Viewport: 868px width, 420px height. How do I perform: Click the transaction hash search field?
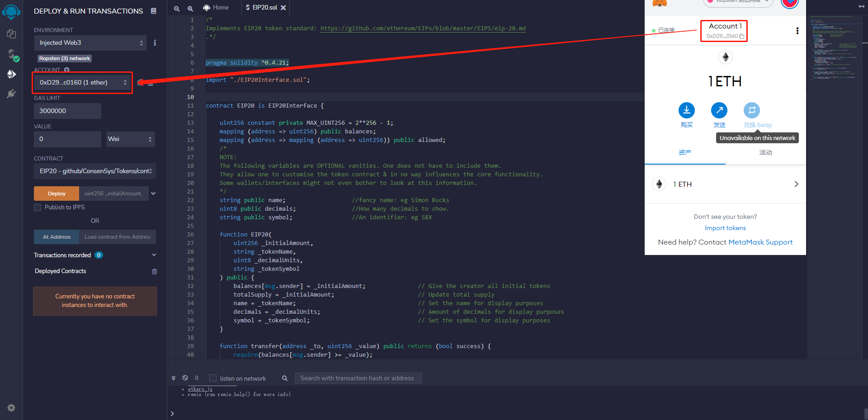pyautogui.click(x=358, y=378)
